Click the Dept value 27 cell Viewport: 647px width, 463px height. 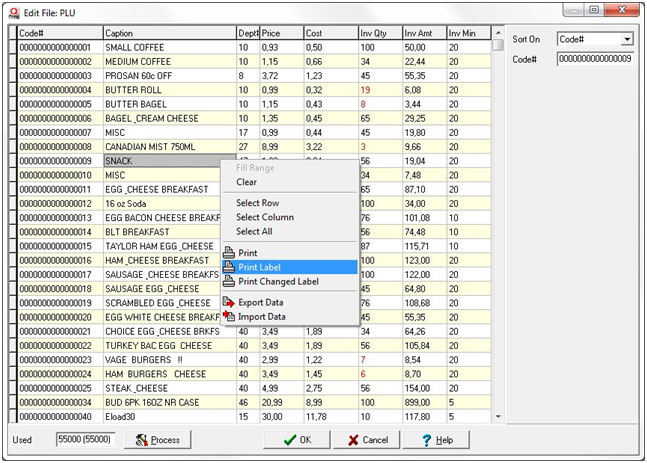(248, 147)
